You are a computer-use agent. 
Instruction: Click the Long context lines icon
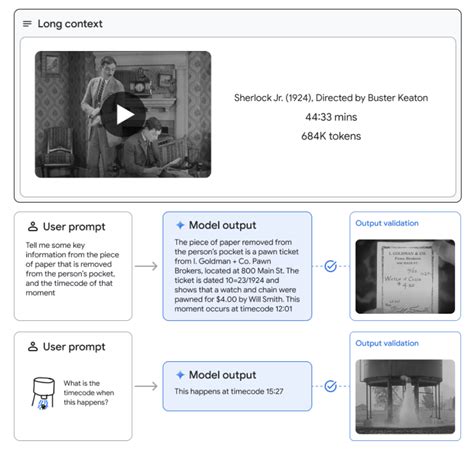[x=27, y=24]
